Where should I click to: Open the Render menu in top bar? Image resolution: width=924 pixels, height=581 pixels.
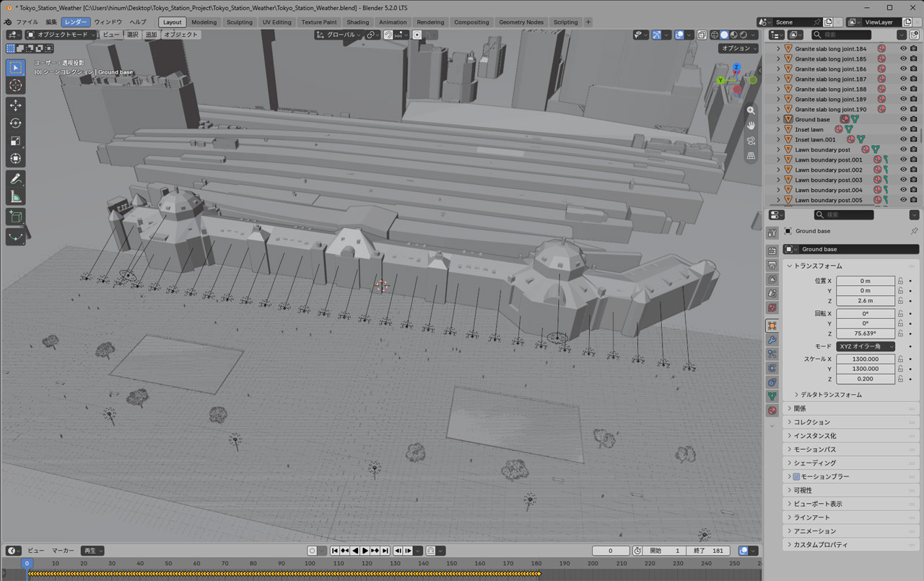[76, 22]
